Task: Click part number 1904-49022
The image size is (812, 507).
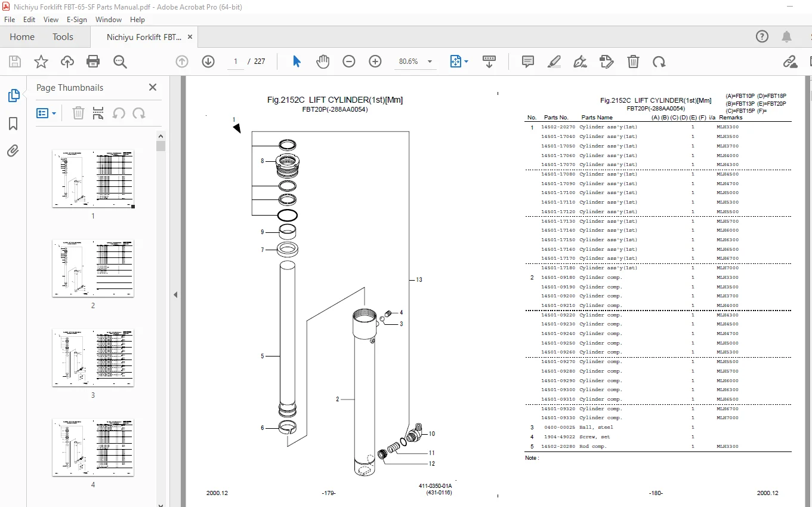Action: point(560,437)
